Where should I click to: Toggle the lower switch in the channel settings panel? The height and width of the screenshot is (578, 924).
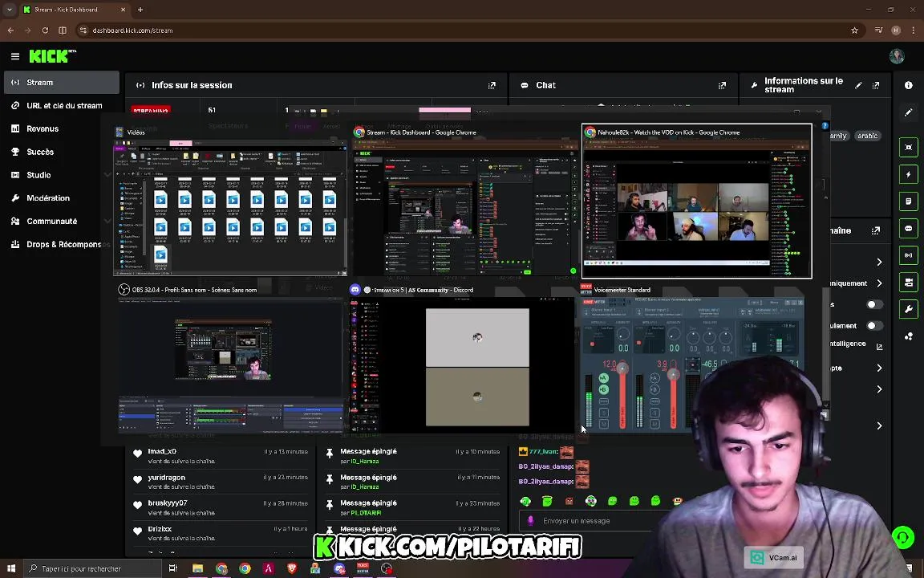click(874, 326)
